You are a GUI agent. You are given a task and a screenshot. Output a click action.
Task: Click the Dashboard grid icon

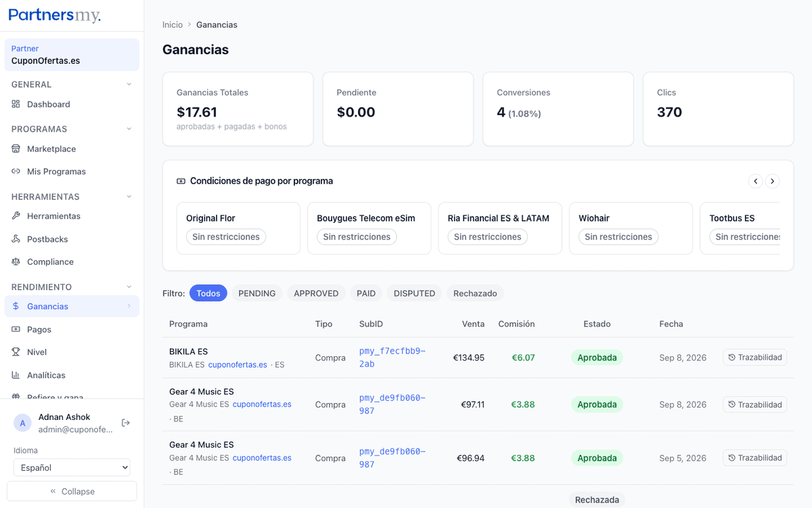pos(16,104)
